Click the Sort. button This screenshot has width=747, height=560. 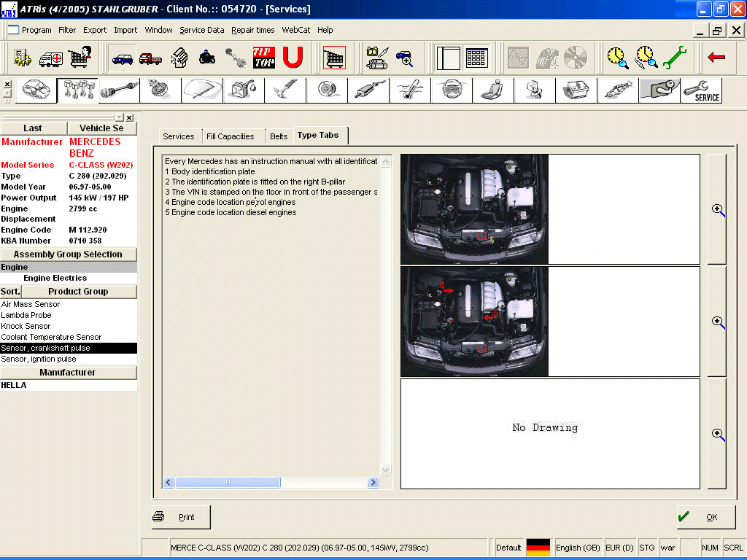(10, 292)
